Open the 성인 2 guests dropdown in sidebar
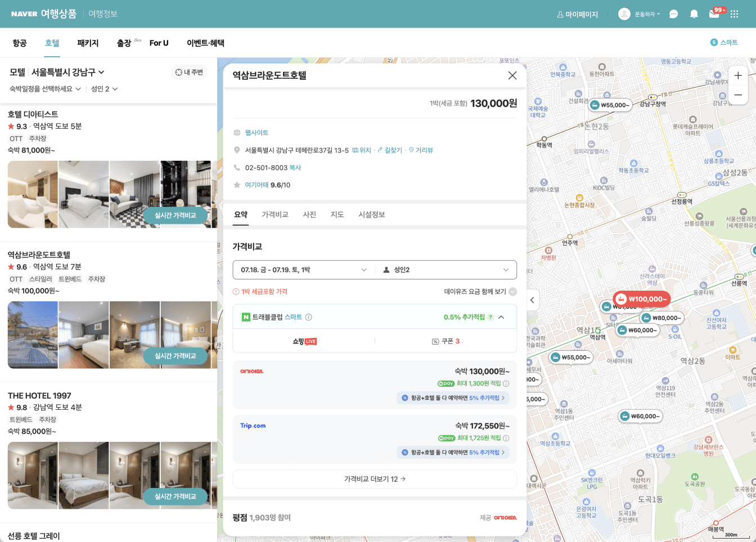The width and height of the screenshot is (756, 542). pyautogui.click(x=105, y=89)
